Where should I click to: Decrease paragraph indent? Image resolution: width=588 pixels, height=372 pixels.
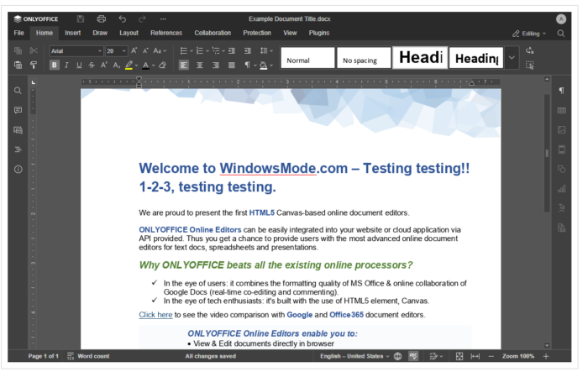[232, 50]
